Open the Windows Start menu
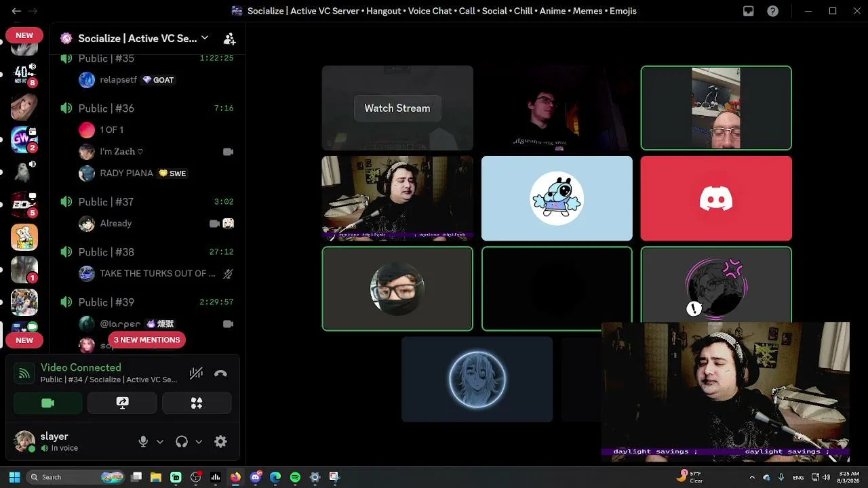 click(x=14, y=477)
